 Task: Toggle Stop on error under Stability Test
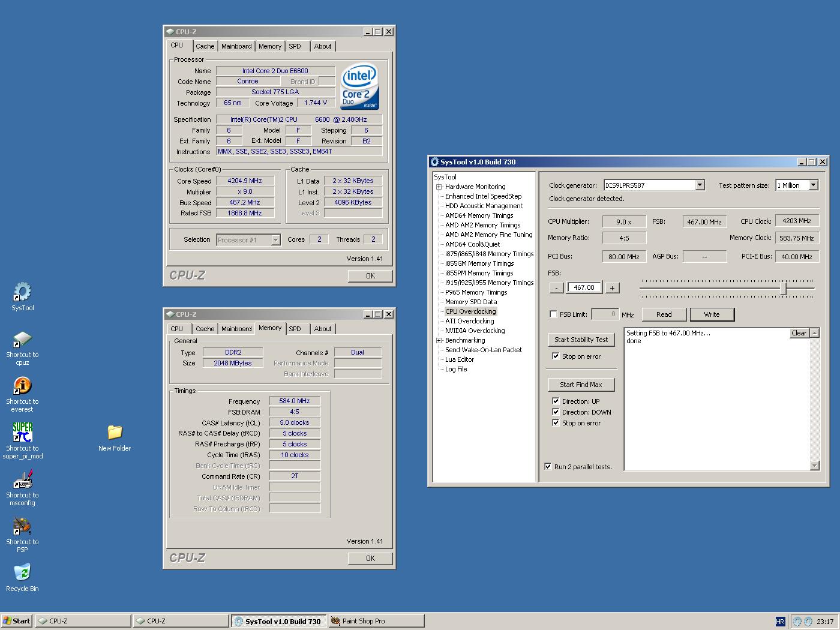pyautogui.click(x=556, y=356)
